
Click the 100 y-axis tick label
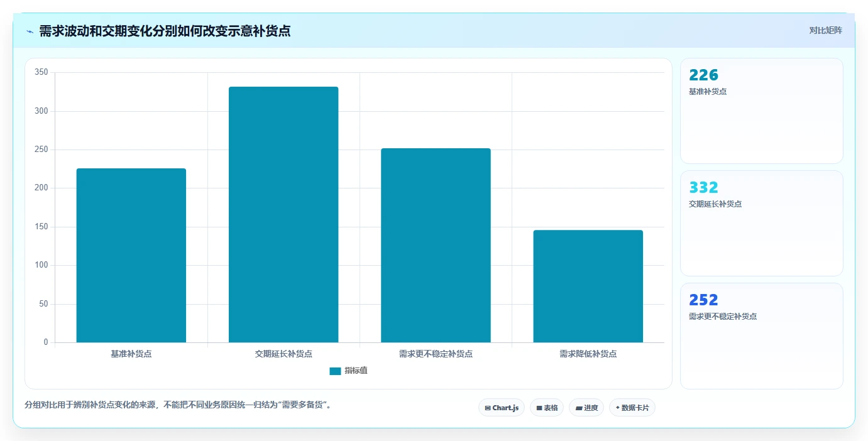(x=41, y=265)
